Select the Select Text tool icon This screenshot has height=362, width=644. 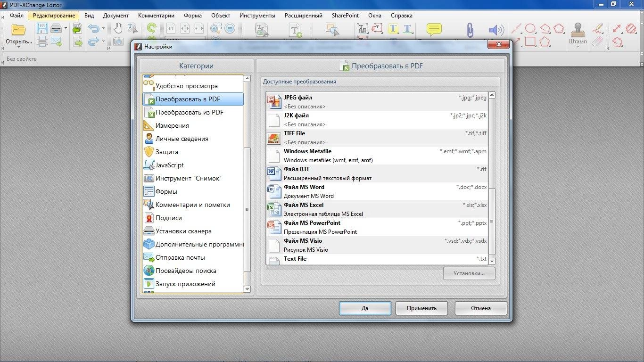[132, 28]
